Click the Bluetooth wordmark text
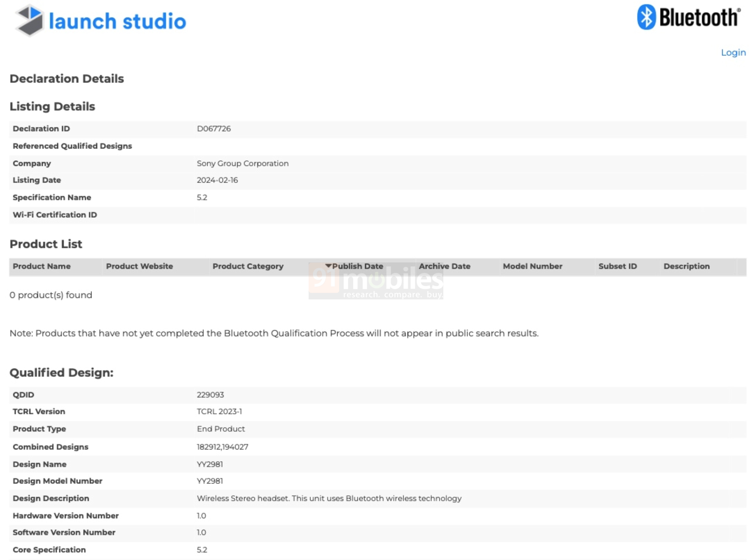 (699, 18)
